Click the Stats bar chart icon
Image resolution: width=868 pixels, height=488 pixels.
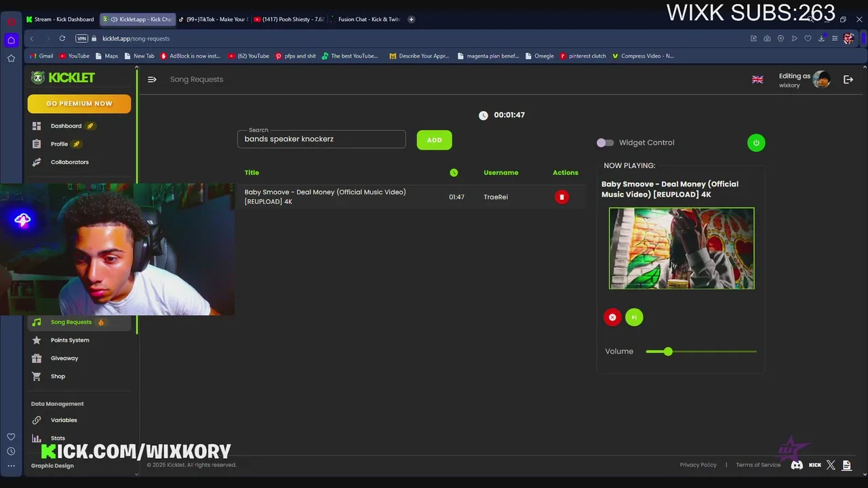37,438
